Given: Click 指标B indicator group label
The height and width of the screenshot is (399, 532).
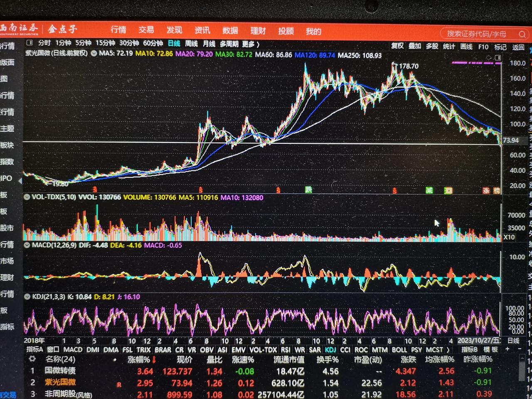Looking at the screenshot, I should coord(470,350).
